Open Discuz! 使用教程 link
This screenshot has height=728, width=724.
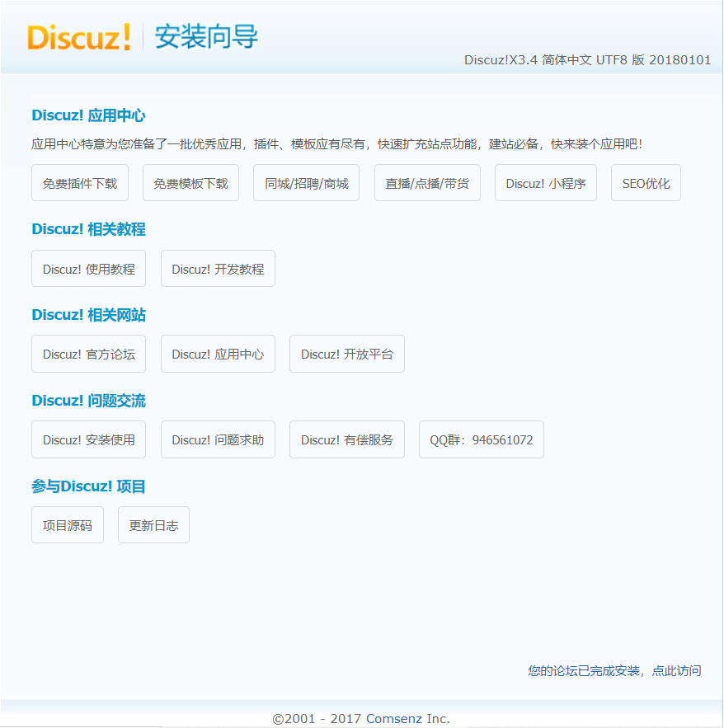[x=89, y=269]
